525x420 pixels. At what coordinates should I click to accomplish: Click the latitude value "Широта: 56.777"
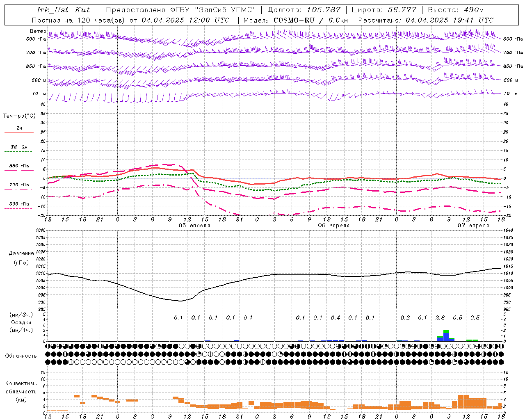pos(384,10)
